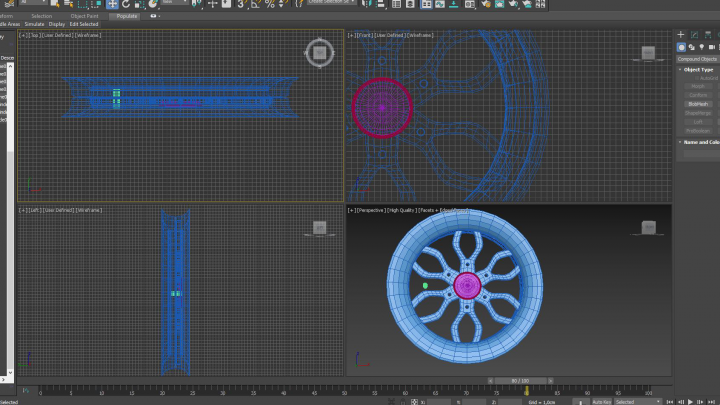The width and height of the screenshot is (720, 405).
Task: Toggle Percent Snap
Action: pos(270,4)
